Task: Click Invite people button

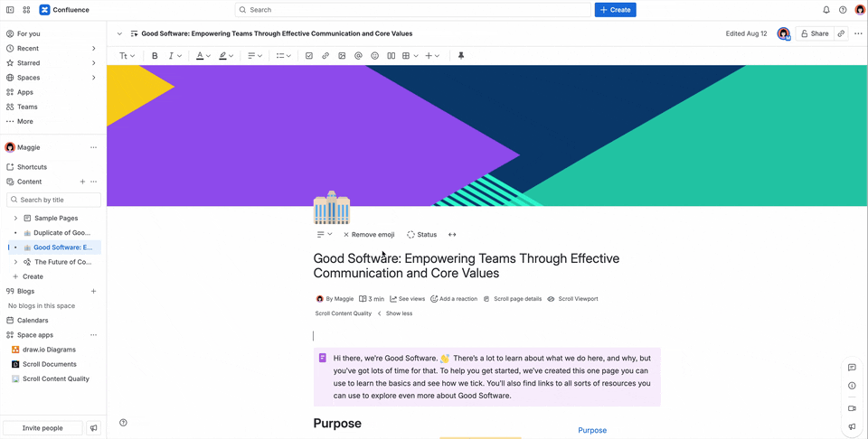Action: 42,428
